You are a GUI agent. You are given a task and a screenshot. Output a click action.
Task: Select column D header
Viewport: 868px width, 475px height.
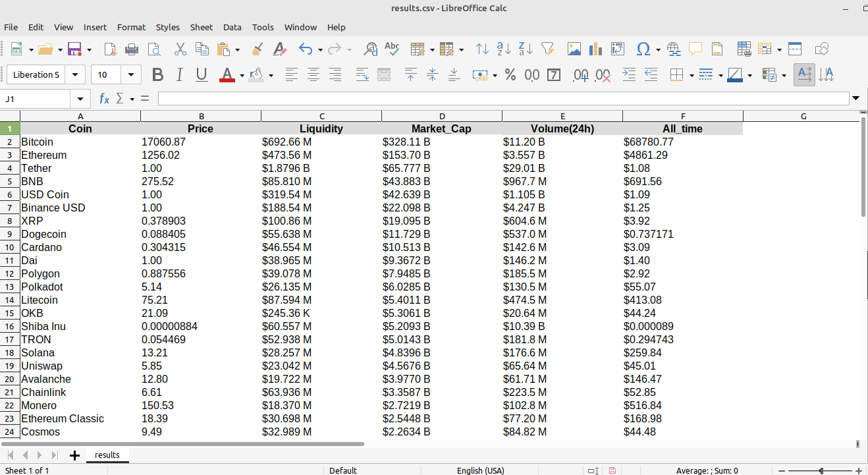click(442, 117)
